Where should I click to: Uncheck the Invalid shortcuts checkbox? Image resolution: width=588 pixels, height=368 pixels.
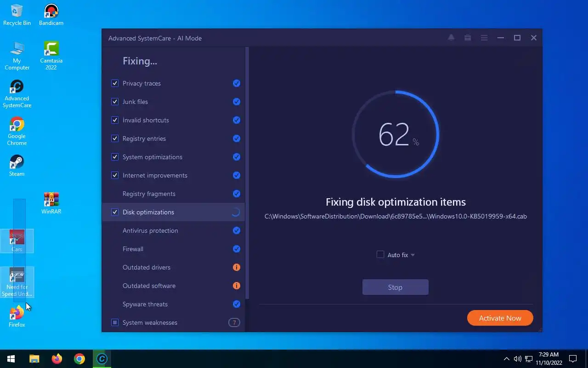[115, 120]
